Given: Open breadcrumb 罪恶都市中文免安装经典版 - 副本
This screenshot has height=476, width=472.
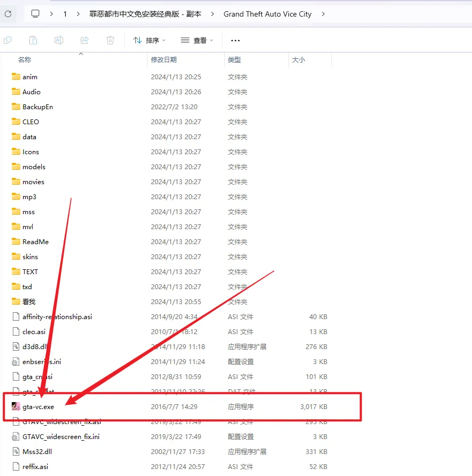Looking at the screenshot, I should click(145, 14).
